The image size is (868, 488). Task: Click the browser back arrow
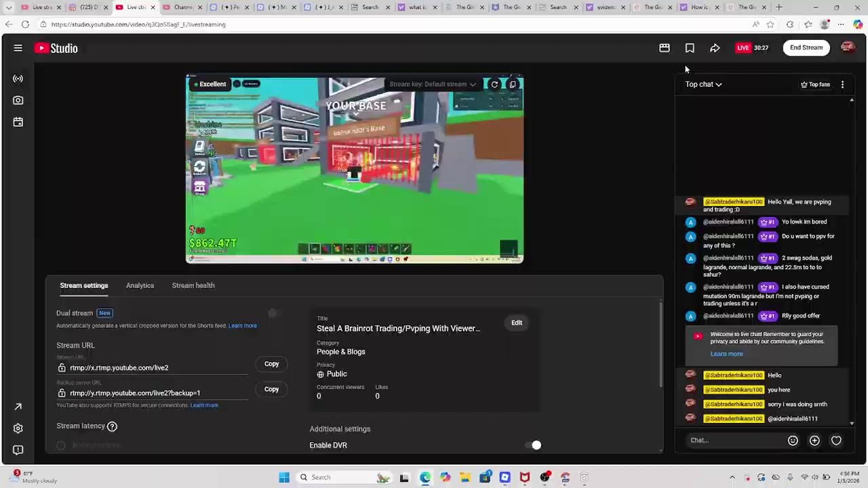8,24
